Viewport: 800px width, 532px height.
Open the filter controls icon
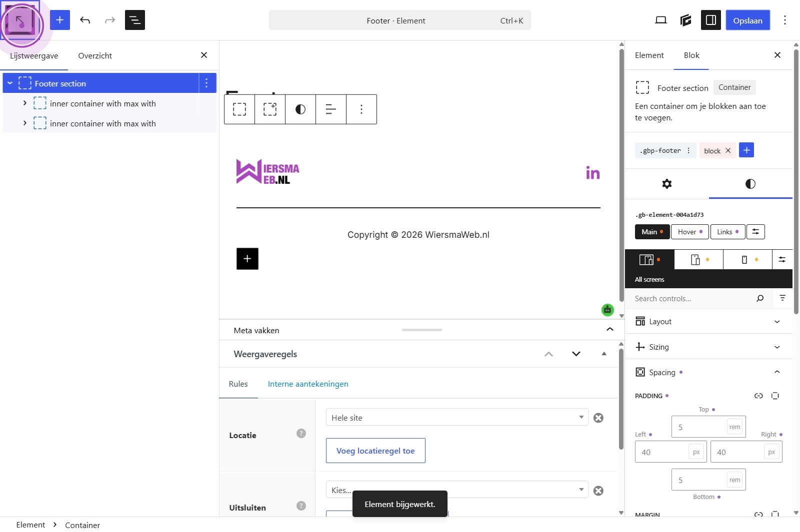(x=782, y=298)
